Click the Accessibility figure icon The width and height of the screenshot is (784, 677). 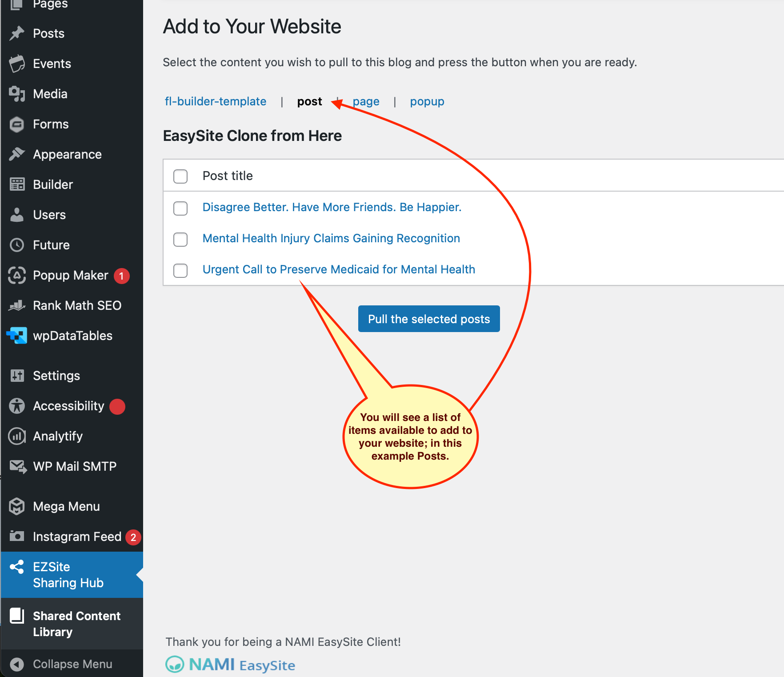click(x=17, y=406)
